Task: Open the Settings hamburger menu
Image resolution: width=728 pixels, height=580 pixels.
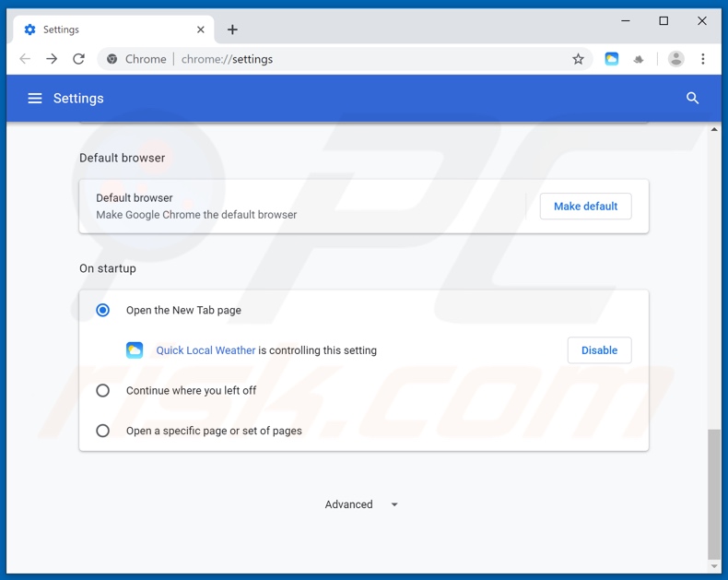Action: (x=35, y=99)
